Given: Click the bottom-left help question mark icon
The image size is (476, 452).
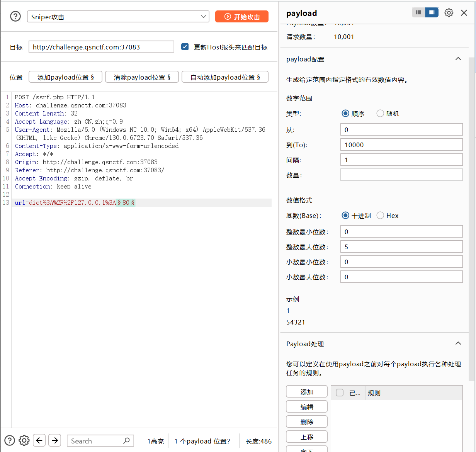Looking at the screenshot, I should coord(10,440).
